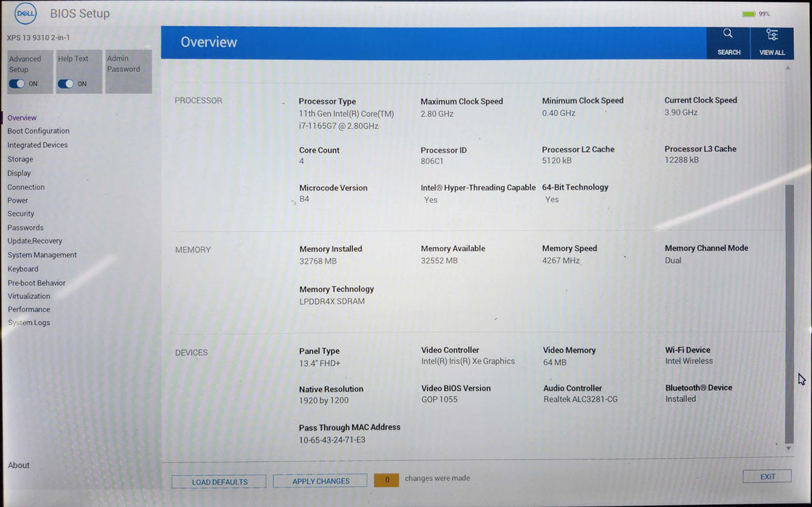
Task: Open the Security section
Action: pos(21,214)
